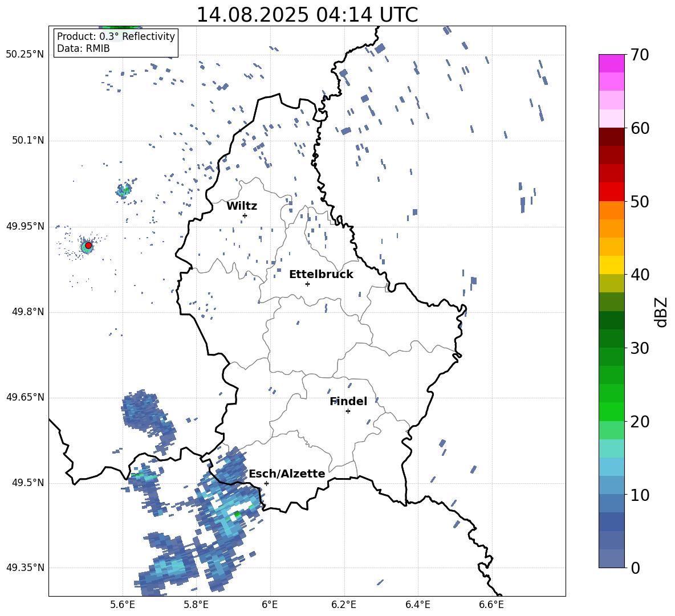
Task: Click the 5.6°E longitude label
Action: (x=123, y=605)
